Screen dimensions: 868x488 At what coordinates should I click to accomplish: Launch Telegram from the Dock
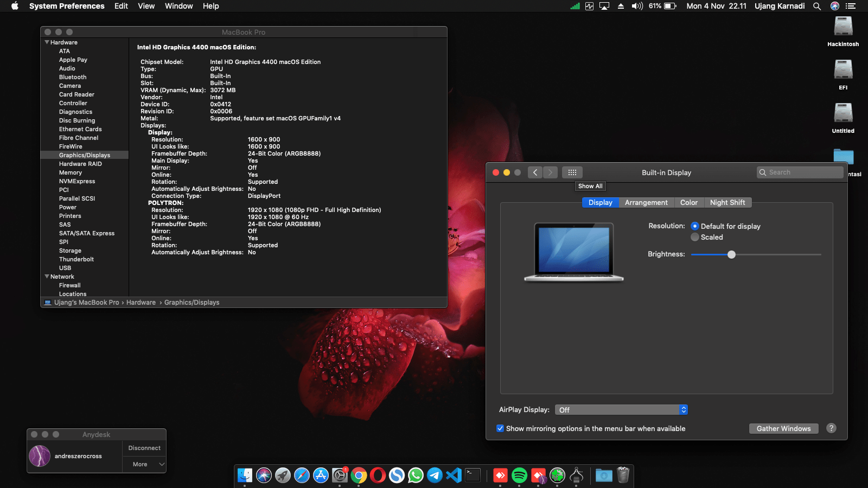(x=435, y=476)
